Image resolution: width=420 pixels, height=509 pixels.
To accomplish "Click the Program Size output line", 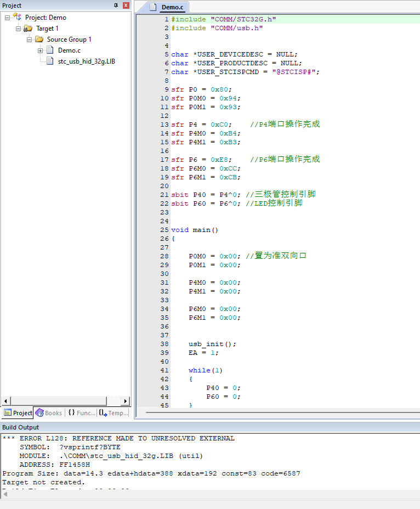I will [x=151, y=473].
